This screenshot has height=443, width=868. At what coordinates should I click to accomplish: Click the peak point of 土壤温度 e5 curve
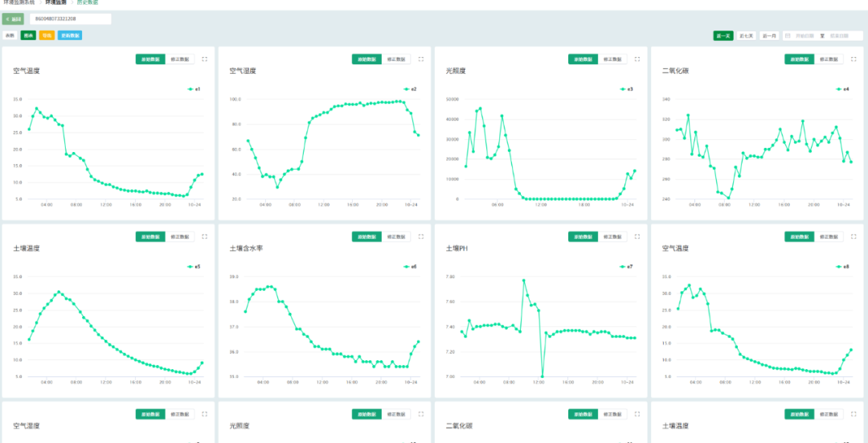(x=59, y=292)
